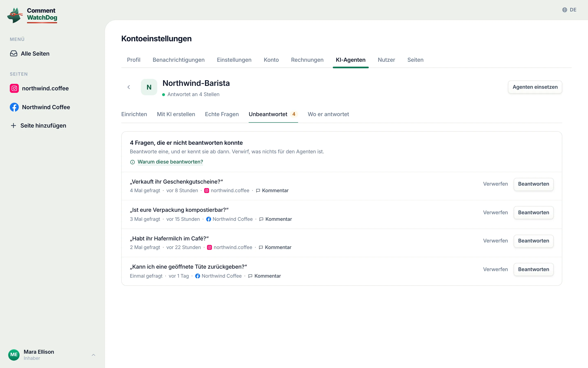
Task: Open the DE language selector
Action: coord(569,10)
